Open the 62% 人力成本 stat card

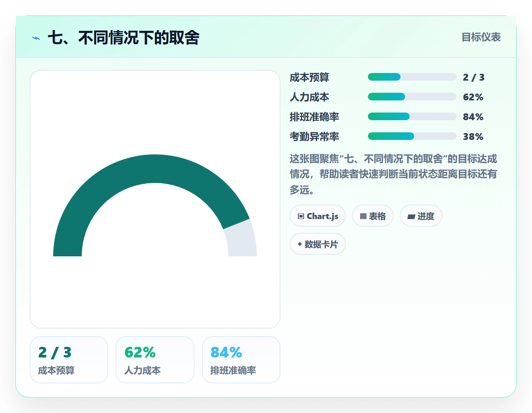coord(155,360)
